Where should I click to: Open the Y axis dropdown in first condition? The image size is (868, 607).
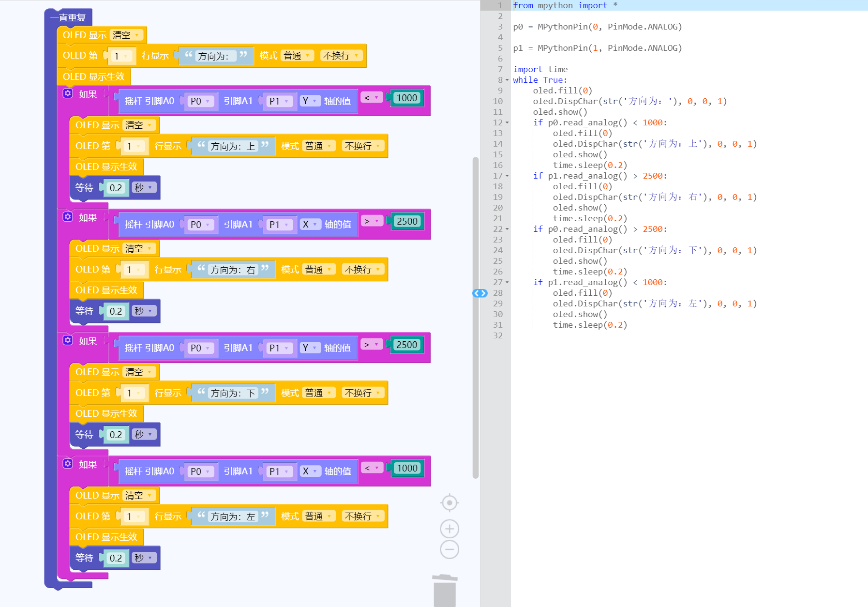pos(310,101)
